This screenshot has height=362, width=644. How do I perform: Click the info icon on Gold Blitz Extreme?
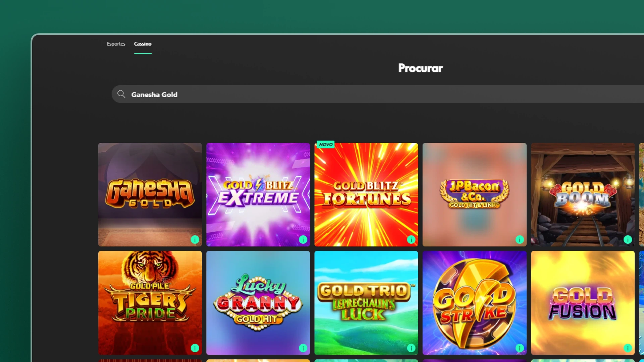point(303,240)
